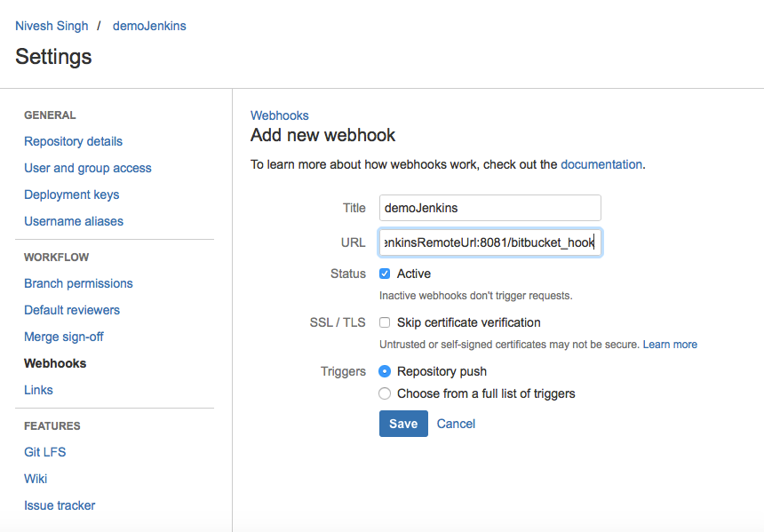Open the Learn more link
This screenshot has width=764, height=532.
670,345
